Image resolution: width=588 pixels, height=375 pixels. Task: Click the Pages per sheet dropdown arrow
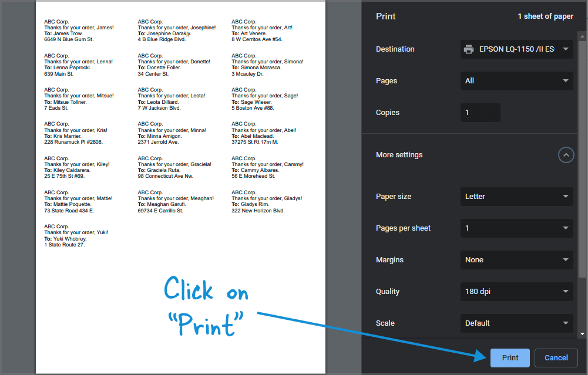click(x=566, y=228)
